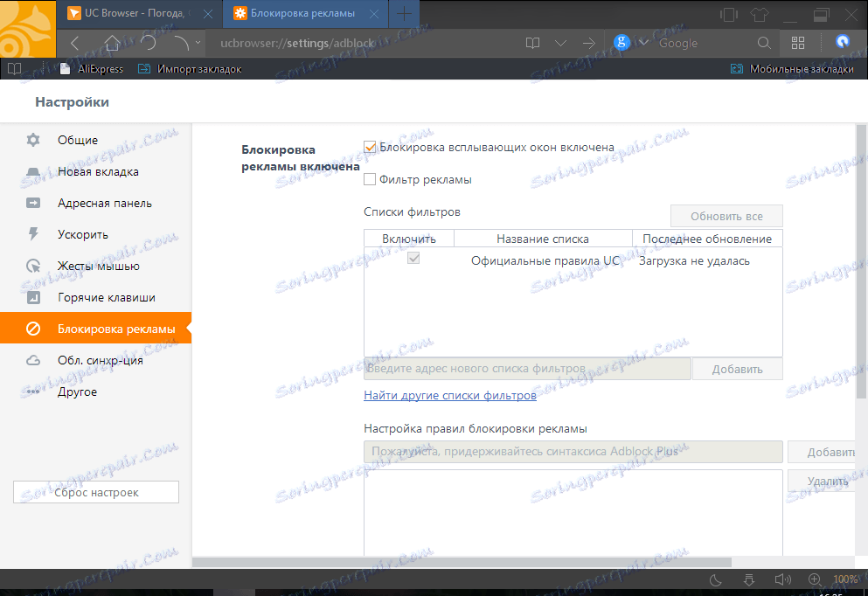The height and width of the screenshot is (596, 868).
Task: Click the 100% zoom level
Action: pyautogui.click(x=845, y=579)
